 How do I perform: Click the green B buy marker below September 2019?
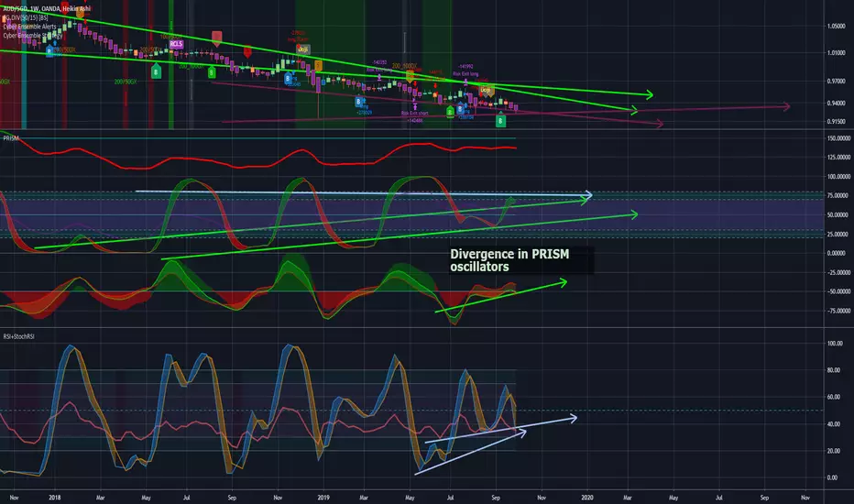(x=500, y=121)
